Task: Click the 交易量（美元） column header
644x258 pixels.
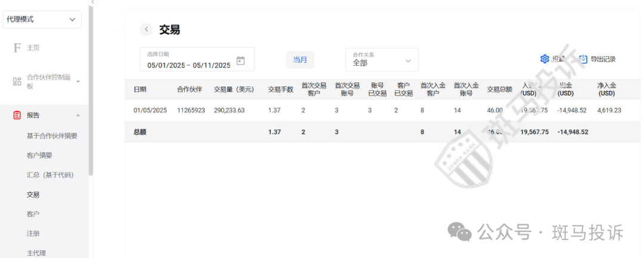Action: pos(234,90)
